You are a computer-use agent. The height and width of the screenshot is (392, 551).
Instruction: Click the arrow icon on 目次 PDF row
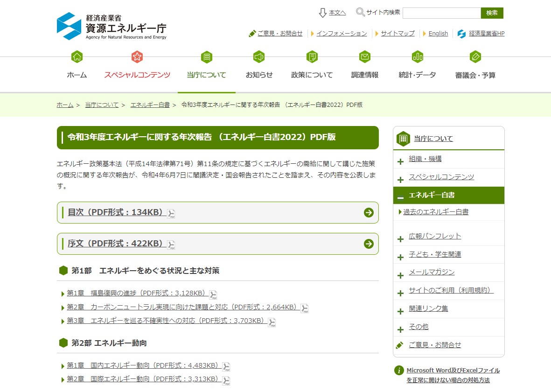pos(369,213)
